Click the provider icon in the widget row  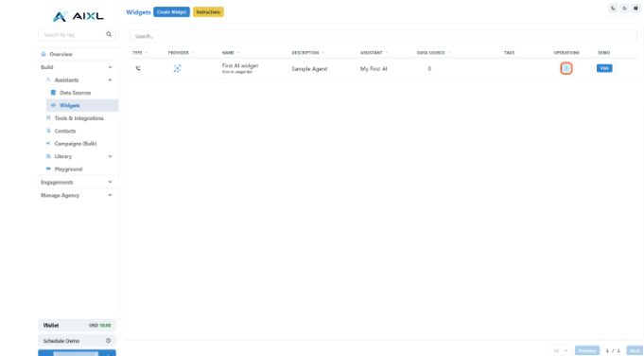click(x=177, y=69)
